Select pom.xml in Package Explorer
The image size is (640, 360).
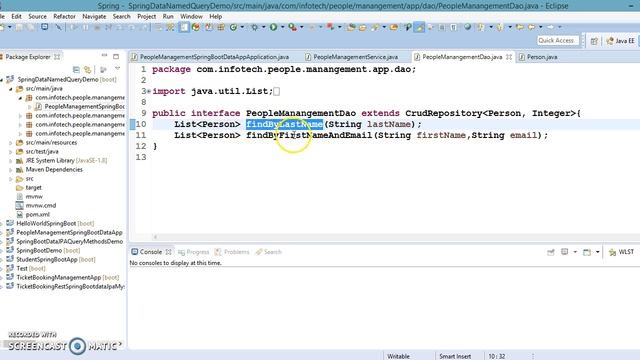click(38, 215)
